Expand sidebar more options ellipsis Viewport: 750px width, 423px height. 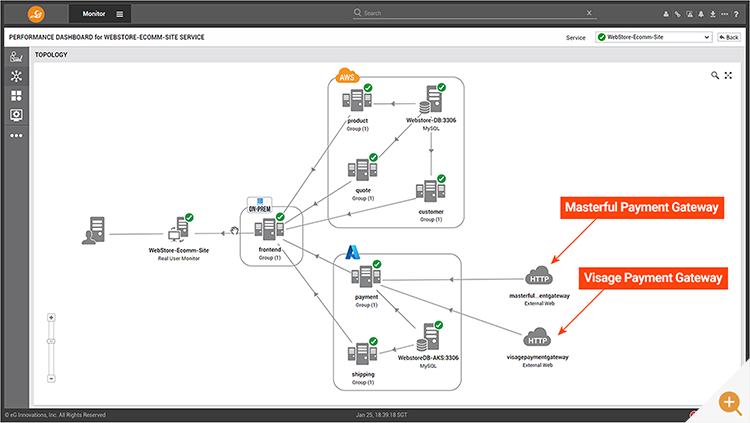coord(16,135)
